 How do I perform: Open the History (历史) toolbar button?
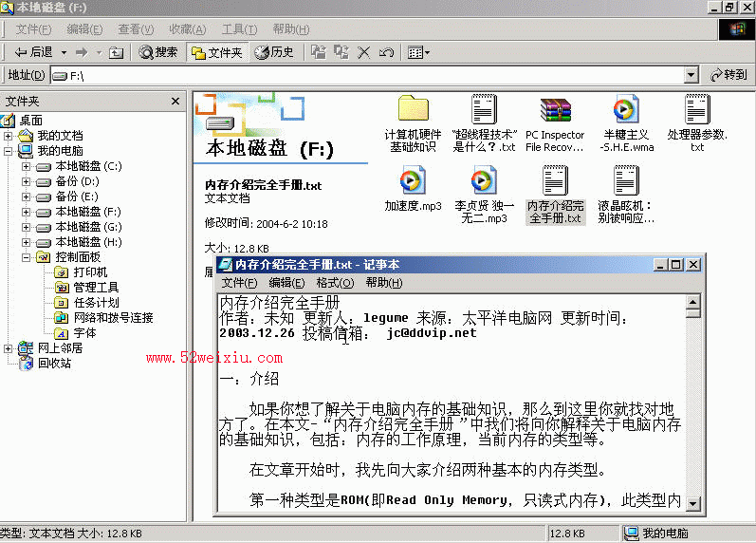point(274,52)
